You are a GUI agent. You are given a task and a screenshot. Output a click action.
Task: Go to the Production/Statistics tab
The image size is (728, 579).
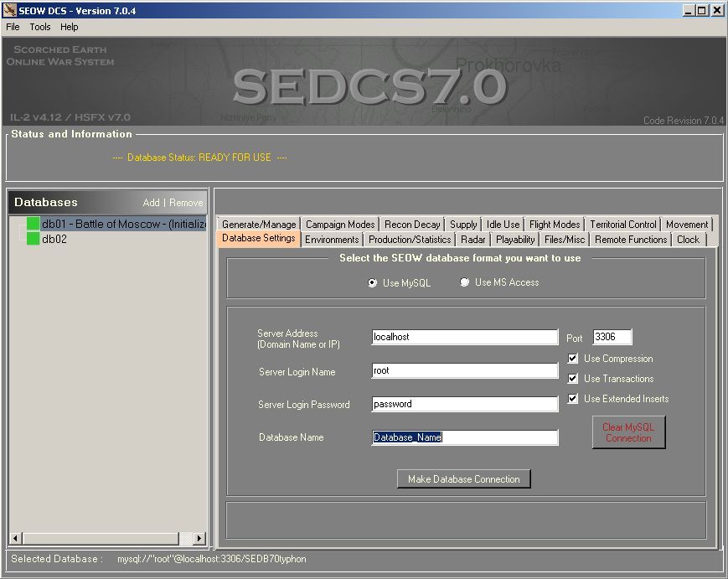pyautogui.click(x=410, y=240)
